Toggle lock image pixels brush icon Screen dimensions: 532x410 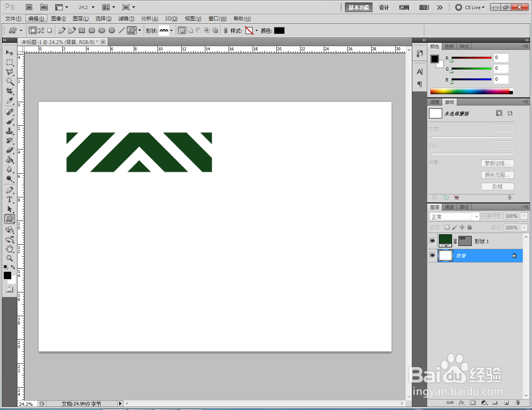(454, 227)
